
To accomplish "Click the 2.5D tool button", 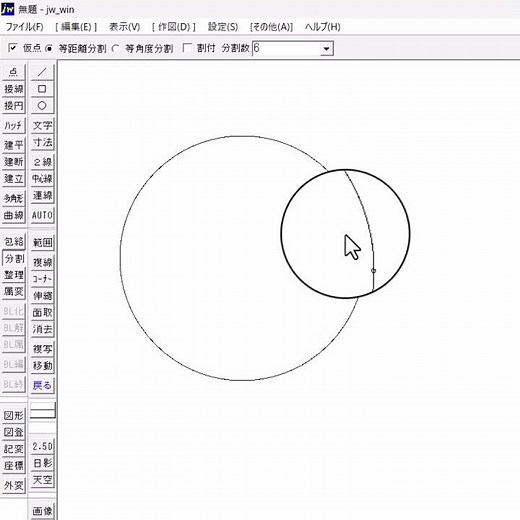I will click(x=42, y=446).
